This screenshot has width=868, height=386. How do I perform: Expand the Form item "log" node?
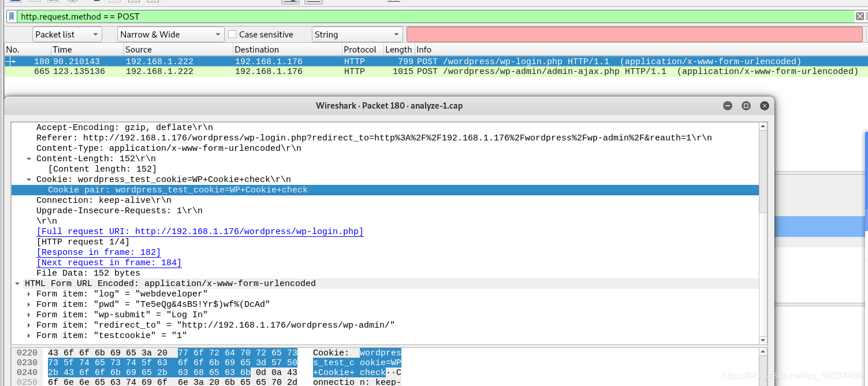(29, 294)
